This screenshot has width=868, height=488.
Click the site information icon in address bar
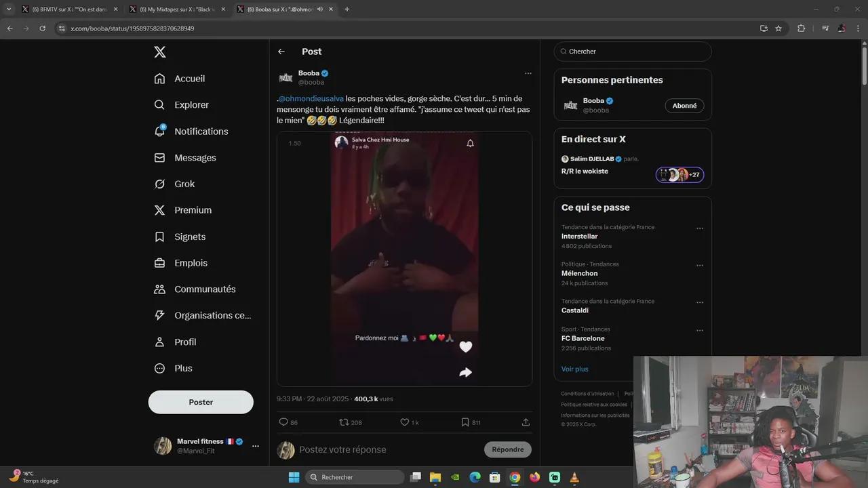click(62, 28)
